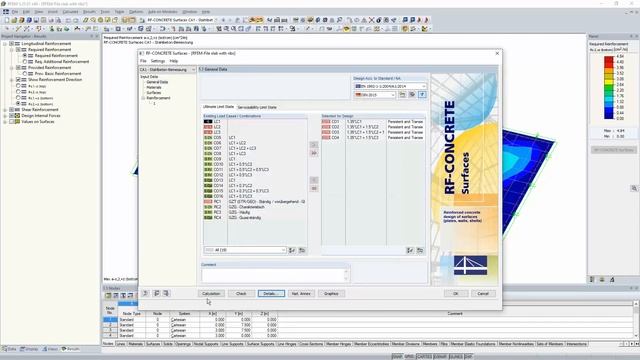Open File menu in RF-CONCRETE dialog
The image size is (640, 360).
click(x=143, y=61)
